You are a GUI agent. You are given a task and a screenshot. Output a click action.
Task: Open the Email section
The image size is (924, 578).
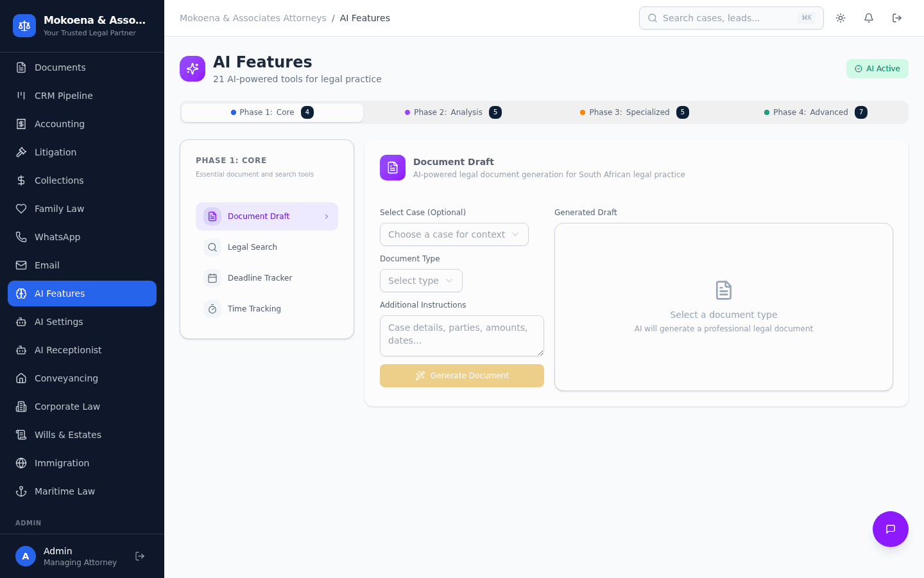coord(82,265)
